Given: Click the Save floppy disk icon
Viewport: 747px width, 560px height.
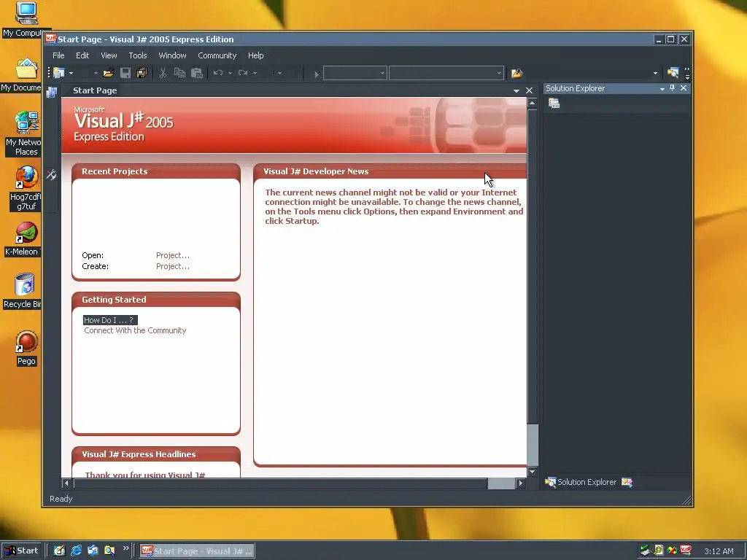Looking at the screenshot, I should [x=125, y=73].
